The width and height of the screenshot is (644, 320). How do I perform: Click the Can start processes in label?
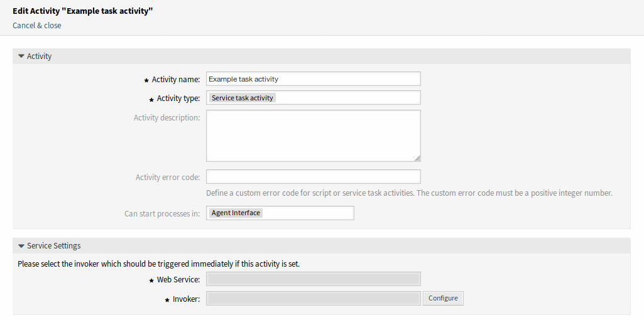pyautogui.click(x=162, y=213)
